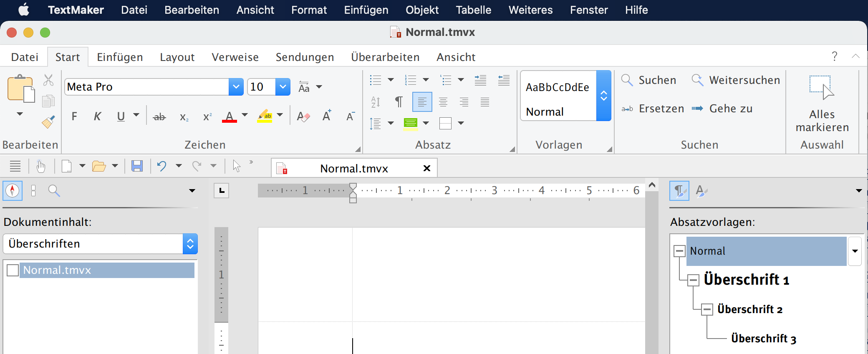Click the undo arrow icon
The width and height of the screenshot is (868, 354).
[162, 166]
